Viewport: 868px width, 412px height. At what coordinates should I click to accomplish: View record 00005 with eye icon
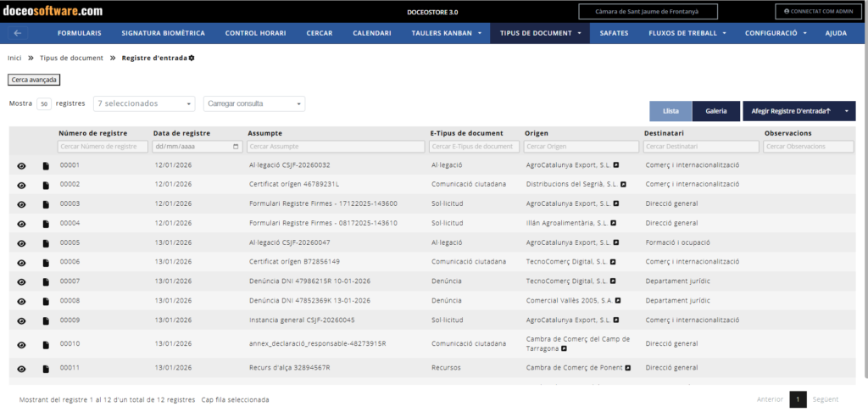21,242
